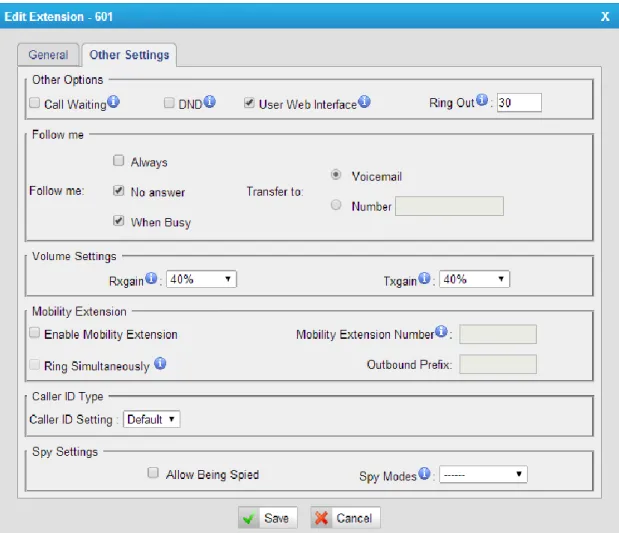Open the Txgain dropdown

click(x=475, y=279)
